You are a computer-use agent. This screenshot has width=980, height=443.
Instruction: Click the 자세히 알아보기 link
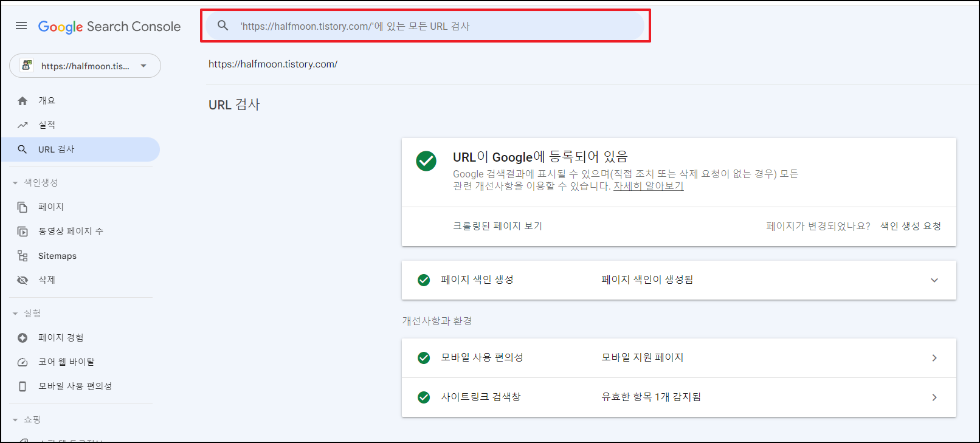coord(648,186)
